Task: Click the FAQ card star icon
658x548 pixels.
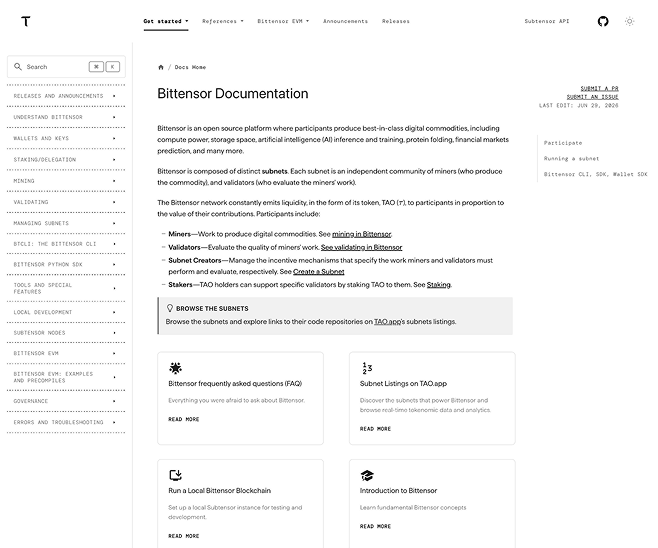Action: pos(175,368)
